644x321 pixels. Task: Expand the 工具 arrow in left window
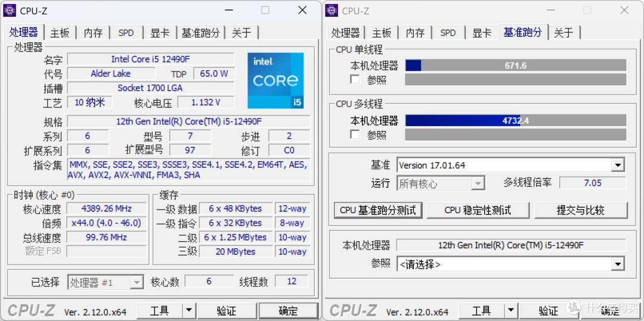[x=188, y=310]
